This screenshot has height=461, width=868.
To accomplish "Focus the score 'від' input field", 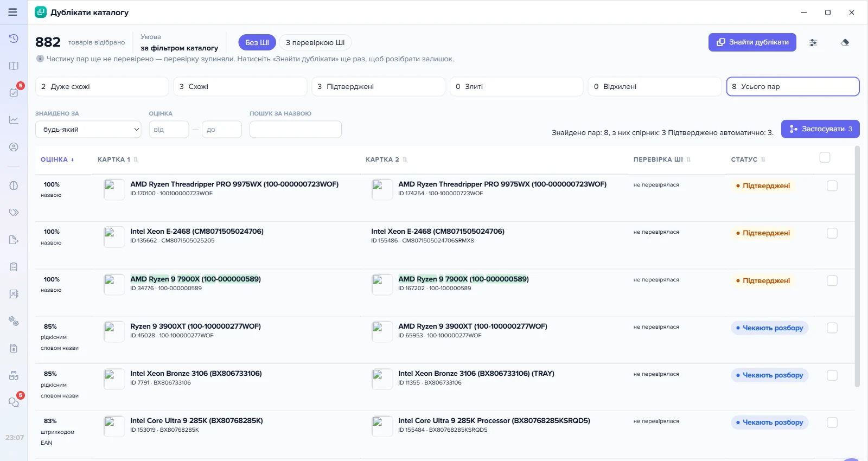I will point(169,130).
